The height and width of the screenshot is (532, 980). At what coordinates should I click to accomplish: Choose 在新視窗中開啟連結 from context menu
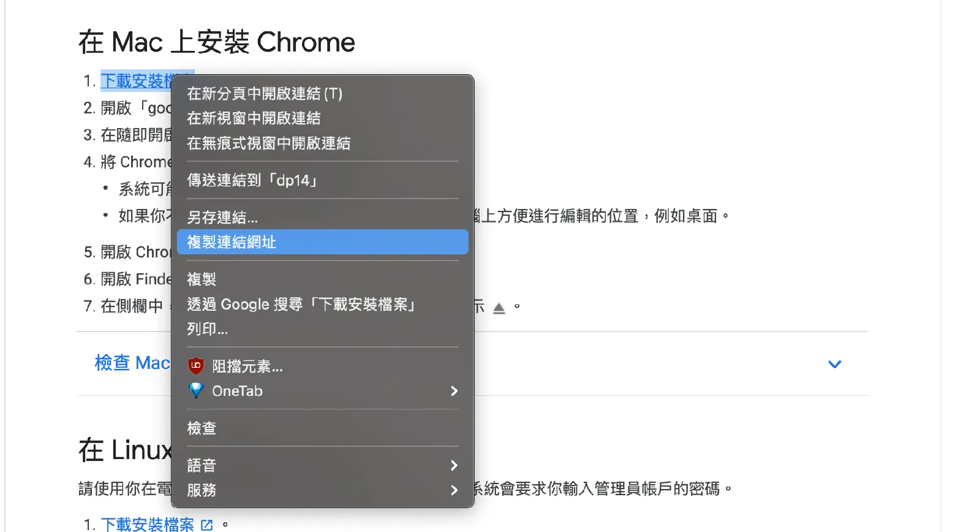(254, 118)
